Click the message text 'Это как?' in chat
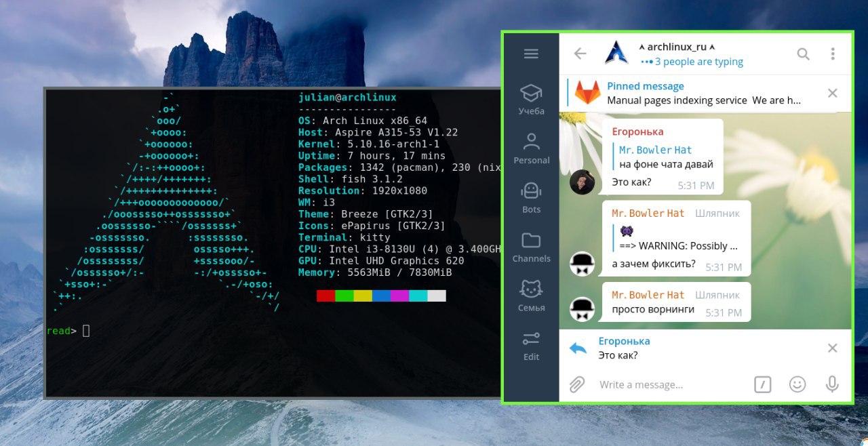868x446 pixels. (631, 182)
